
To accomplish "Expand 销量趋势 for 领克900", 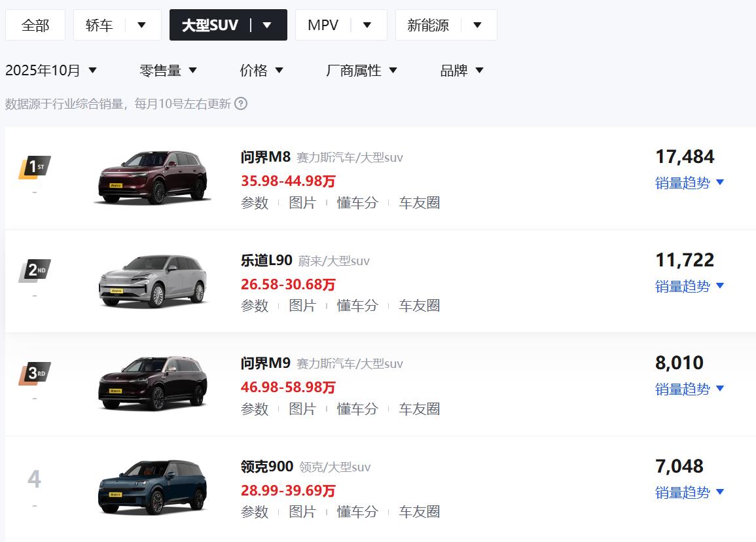I will 690,492.
